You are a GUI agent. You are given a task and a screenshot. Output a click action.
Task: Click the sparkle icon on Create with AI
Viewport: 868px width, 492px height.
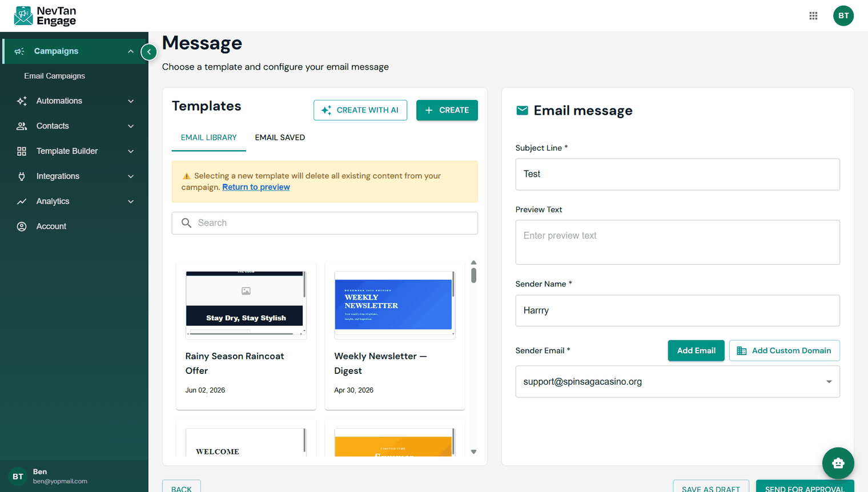[327, 110]
